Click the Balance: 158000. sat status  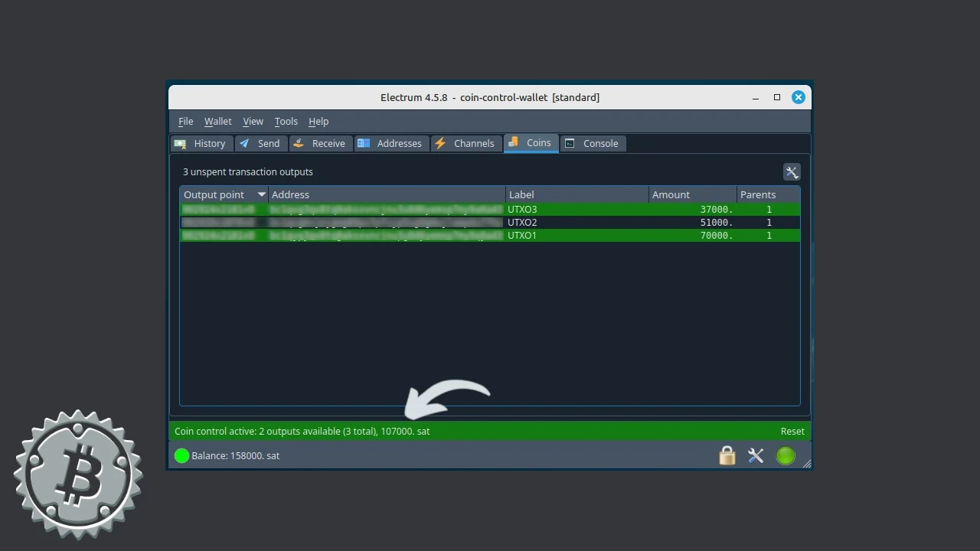235,455
